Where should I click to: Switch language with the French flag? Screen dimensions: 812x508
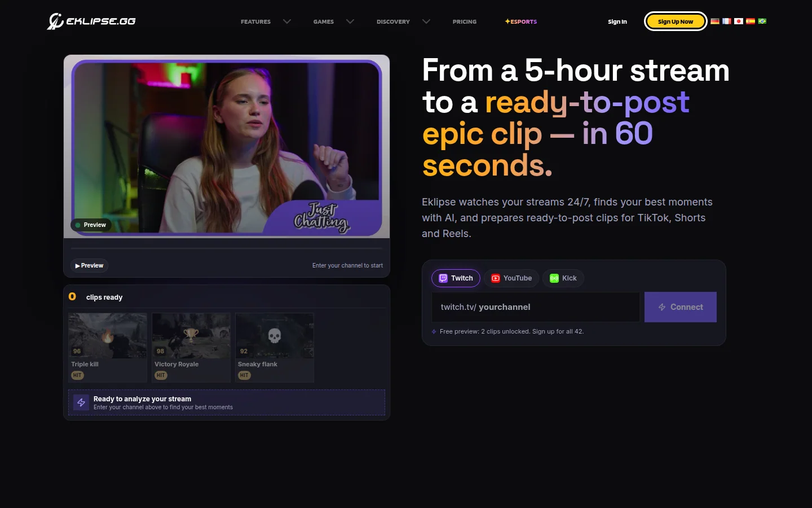[x=727, y=21]
